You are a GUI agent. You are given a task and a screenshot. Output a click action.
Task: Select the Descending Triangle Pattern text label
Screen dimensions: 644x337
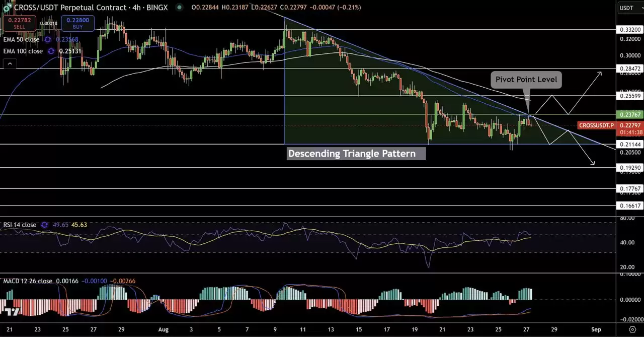356,154
